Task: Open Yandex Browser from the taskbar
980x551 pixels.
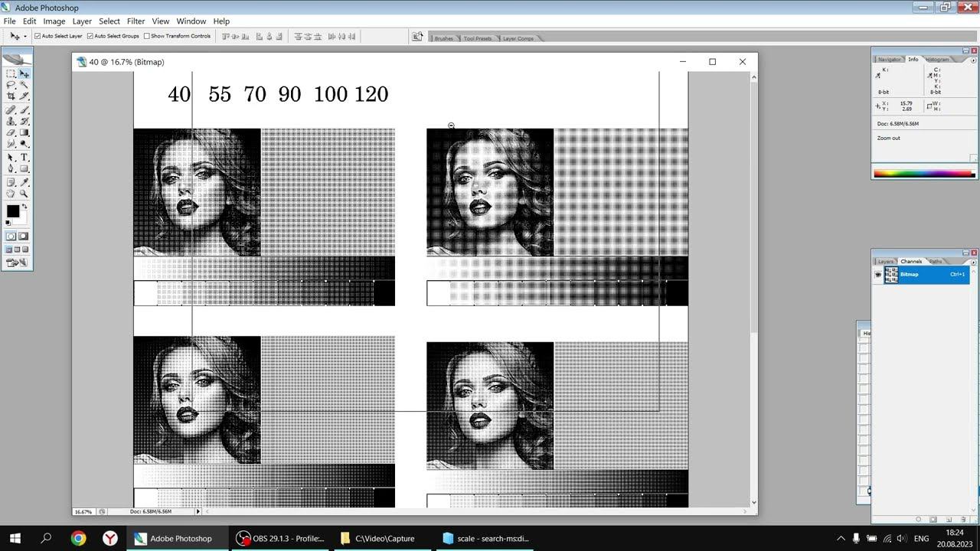Action: point(110,538)
